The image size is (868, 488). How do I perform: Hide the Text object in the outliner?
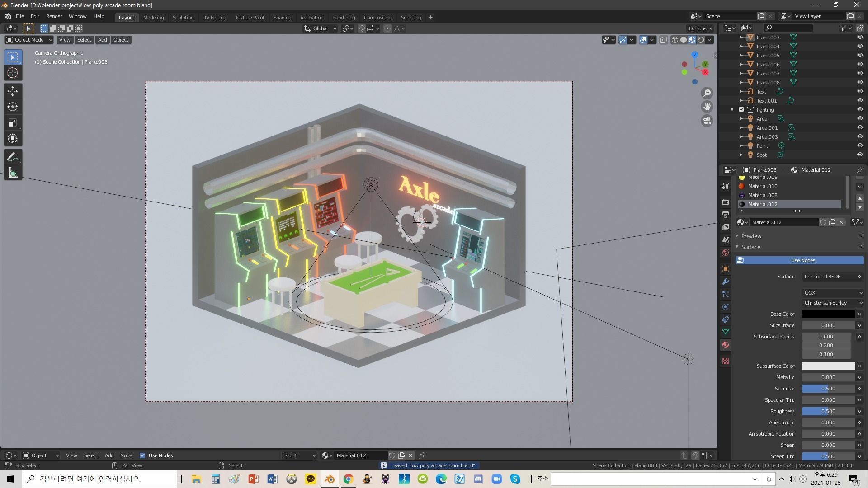[x=860, y=92]
